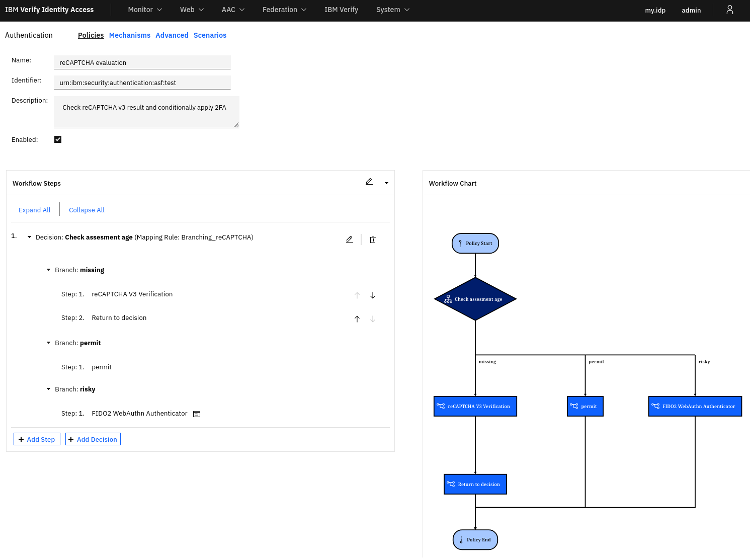
Task: Select the Policy End node in chart
Action: (475, 540)
